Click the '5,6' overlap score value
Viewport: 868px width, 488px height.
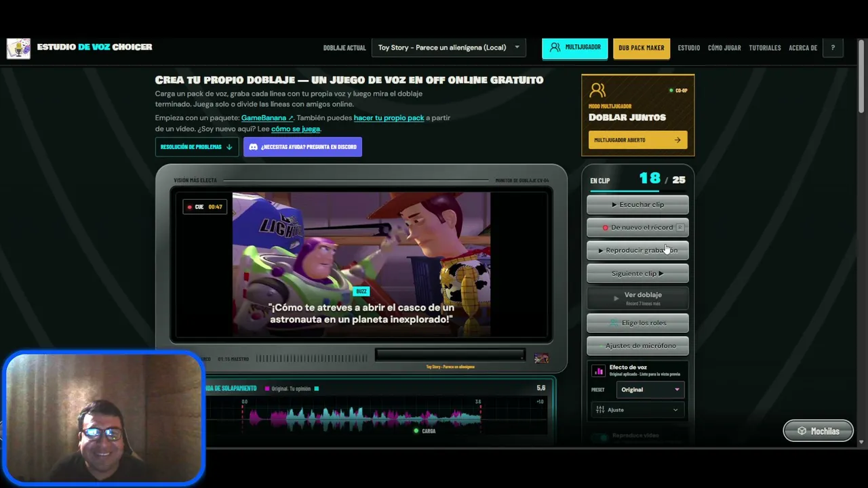[x=541, y=388]
